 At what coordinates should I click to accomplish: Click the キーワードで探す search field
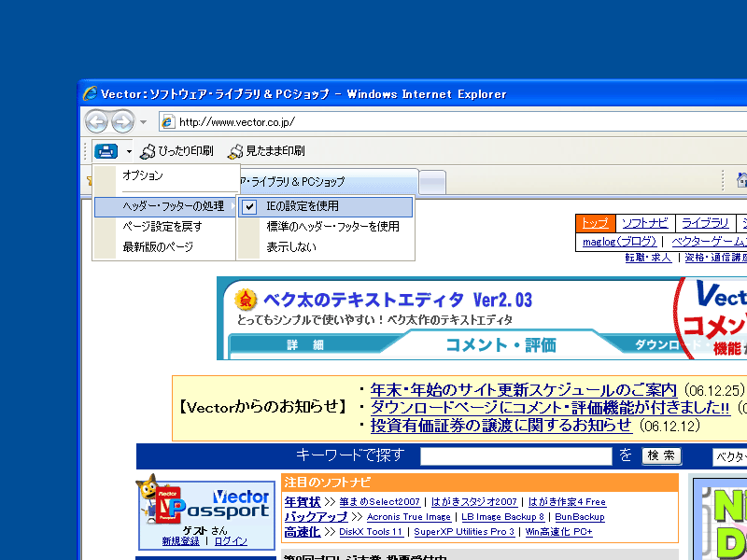point(516,456)
